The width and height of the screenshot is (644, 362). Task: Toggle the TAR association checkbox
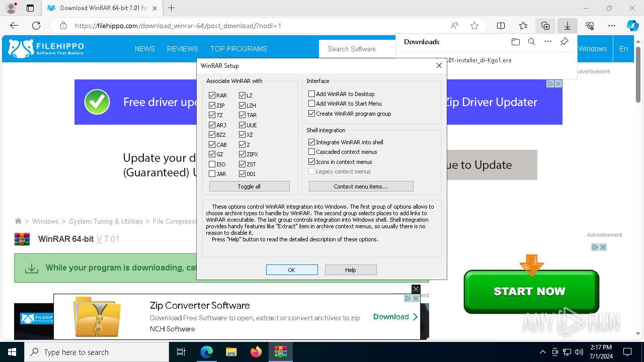[242, 115]
